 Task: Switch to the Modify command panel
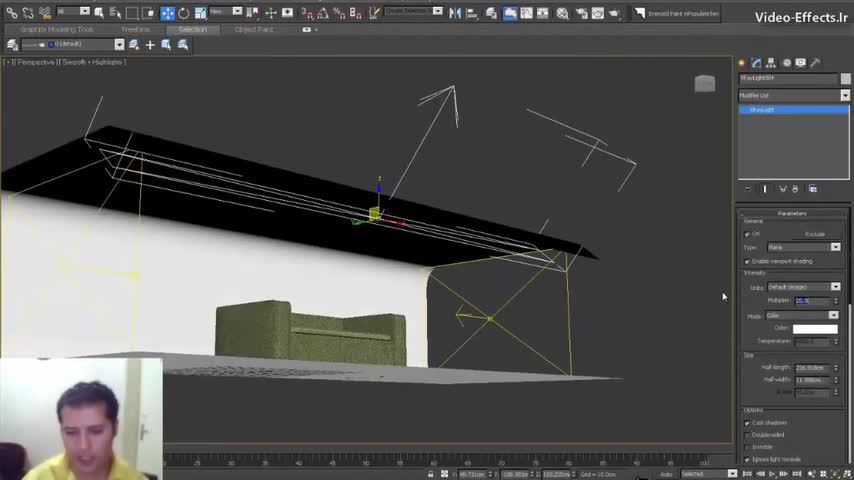(756, 63)
